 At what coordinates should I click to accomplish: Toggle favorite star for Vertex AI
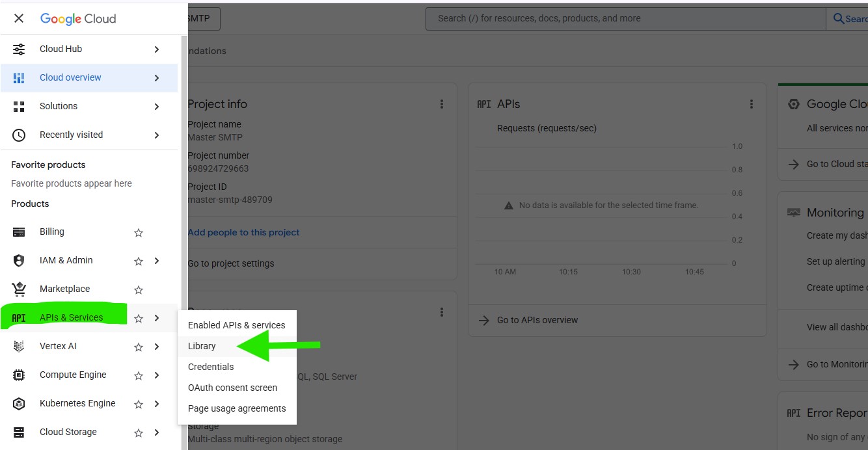pyautogui.click(x=138, y=347)
